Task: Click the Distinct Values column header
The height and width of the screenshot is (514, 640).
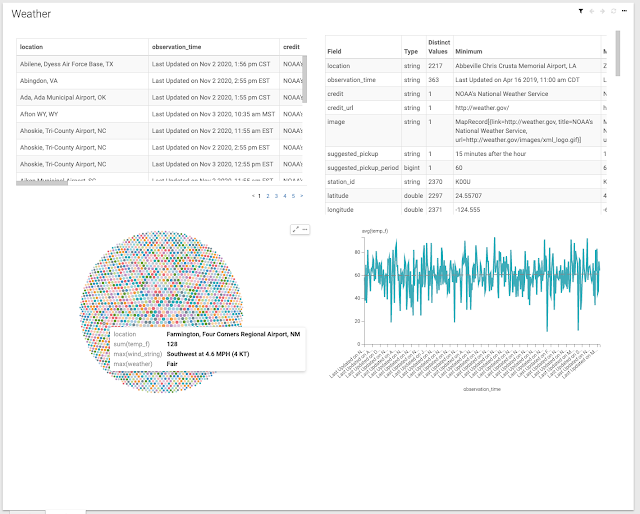Action: (439, 47)
